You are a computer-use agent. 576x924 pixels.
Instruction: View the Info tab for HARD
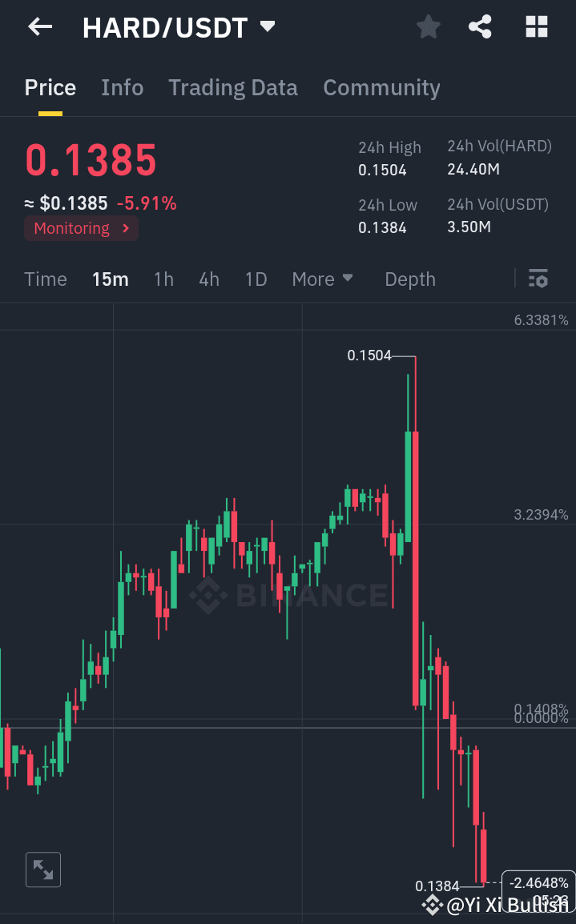(x=122, y=87)
